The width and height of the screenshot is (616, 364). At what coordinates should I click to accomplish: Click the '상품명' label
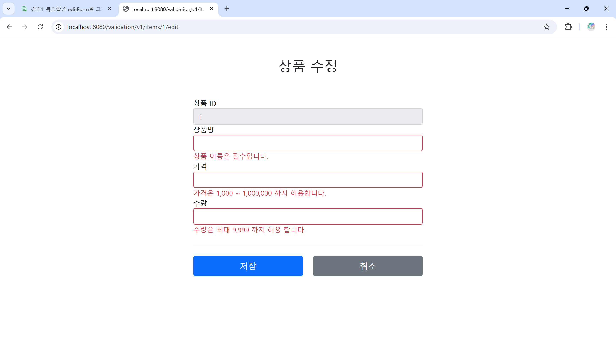click(204, 130)
